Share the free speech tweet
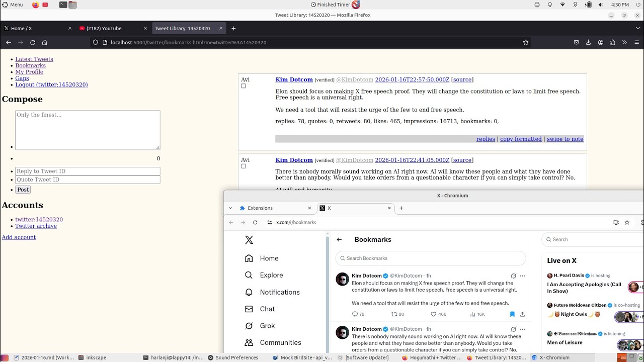The height and width of the screenshot is (362, 644). [522, 314]
